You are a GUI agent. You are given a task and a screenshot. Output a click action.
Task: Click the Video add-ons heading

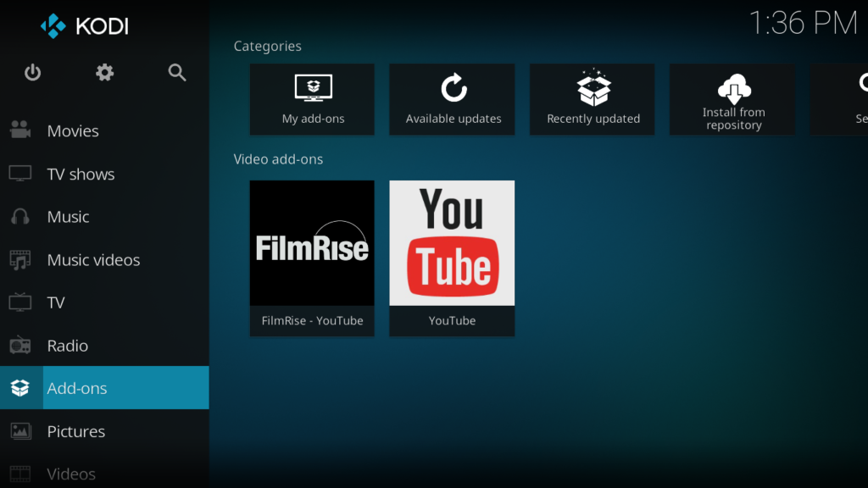click(278, 159)
